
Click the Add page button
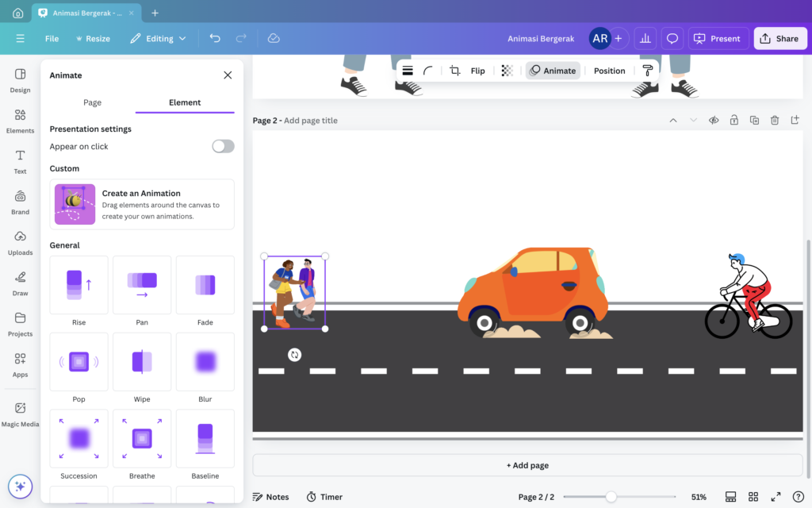click(527, 465)
